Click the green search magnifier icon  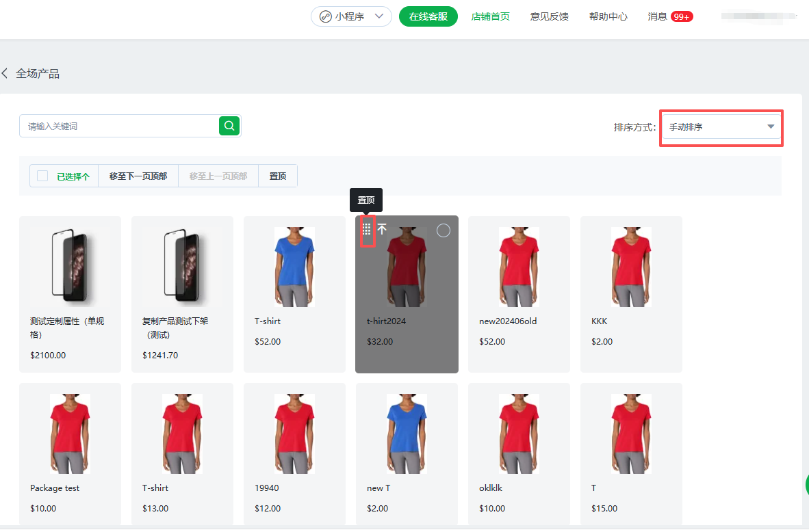[x=229, y=126]
